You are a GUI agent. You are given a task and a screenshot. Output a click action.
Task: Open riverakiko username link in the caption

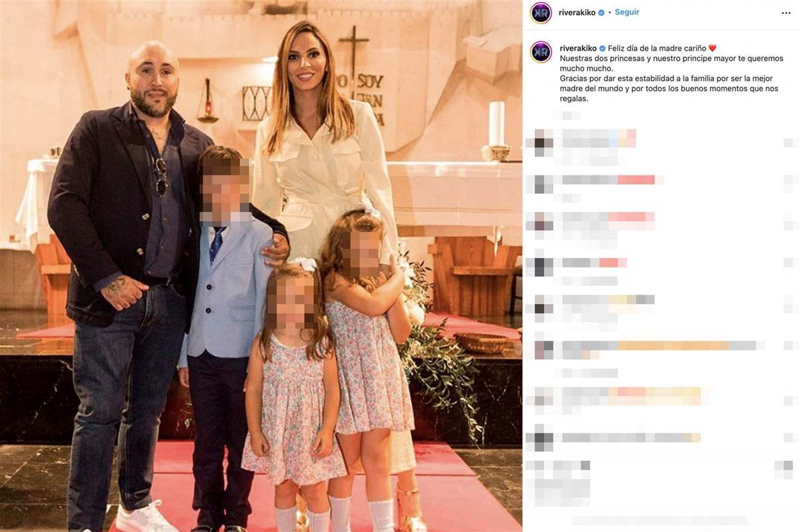[578, 48]
